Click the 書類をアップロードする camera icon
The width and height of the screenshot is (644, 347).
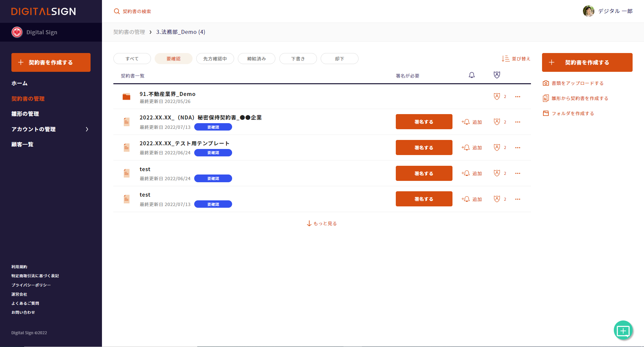[x=546, y=83]
